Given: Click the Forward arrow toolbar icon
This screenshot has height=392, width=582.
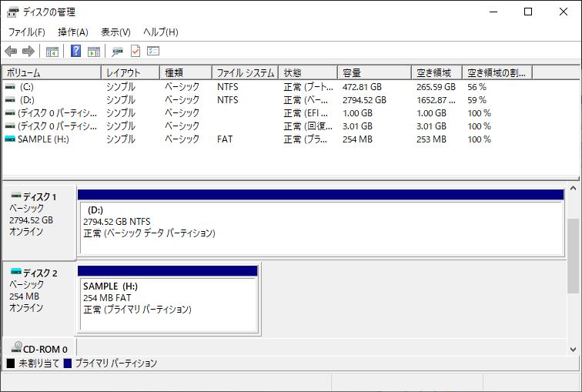Looking at the screenshot, I should [x=28, y=52].
